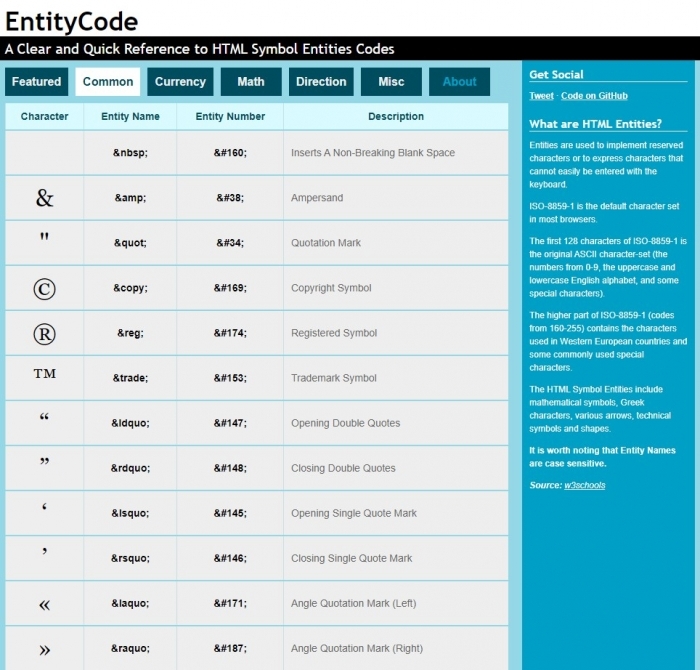Click the left angle quotation character
The height and width of the screenshot is (670, 700).
[x=44, y=605]
